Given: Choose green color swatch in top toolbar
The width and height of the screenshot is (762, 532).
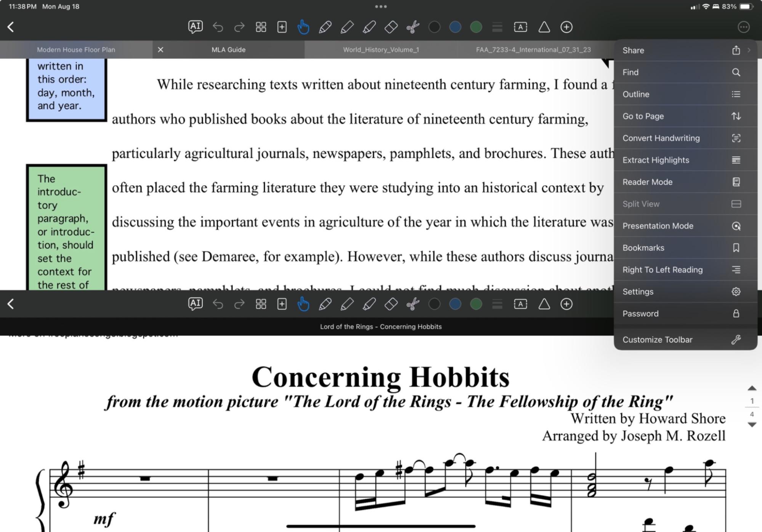Looking at the screenshot, I should coord(476,27).
